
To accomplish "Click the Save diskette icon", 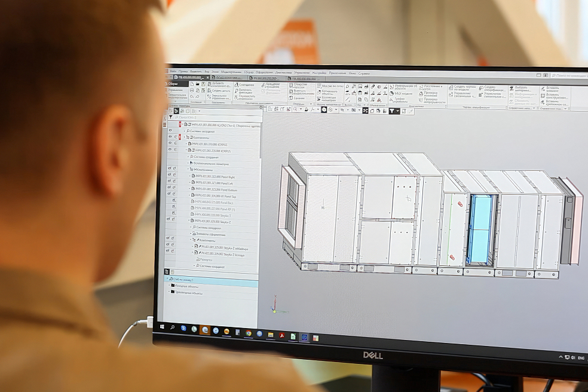I will 203,85.
